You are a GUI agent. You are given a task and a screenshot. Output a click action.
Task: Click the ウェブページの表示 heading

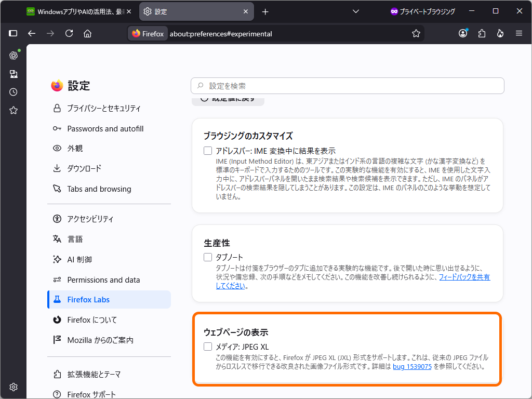point(236,332)
